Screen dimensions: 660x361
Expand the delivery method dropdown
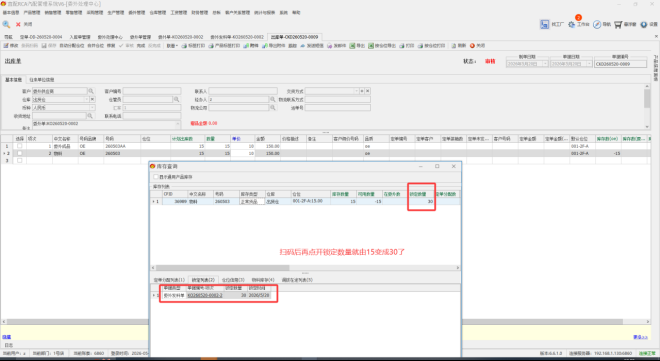point(356,91)
